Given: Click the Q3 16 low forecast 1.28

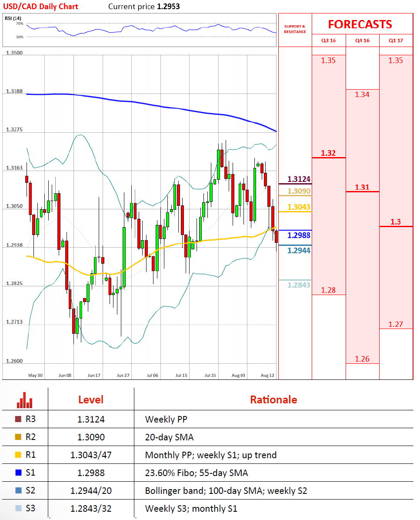Looking at the screenshot, I should coord(328,290).
